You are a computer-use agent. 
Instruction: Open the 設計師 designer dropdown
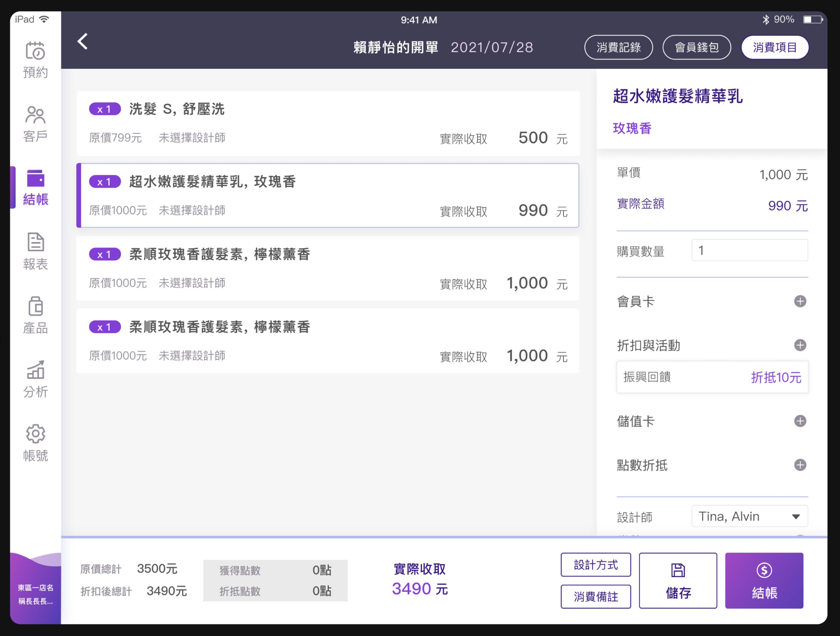[748, 516]
